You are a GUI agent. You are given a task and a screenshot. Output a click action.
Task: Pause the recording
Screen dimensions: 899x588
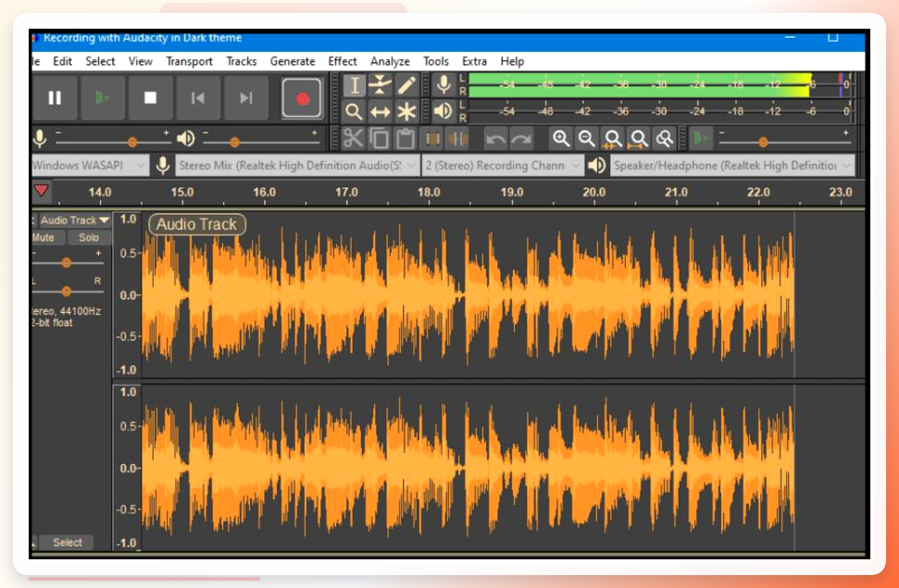click(55, 98)
